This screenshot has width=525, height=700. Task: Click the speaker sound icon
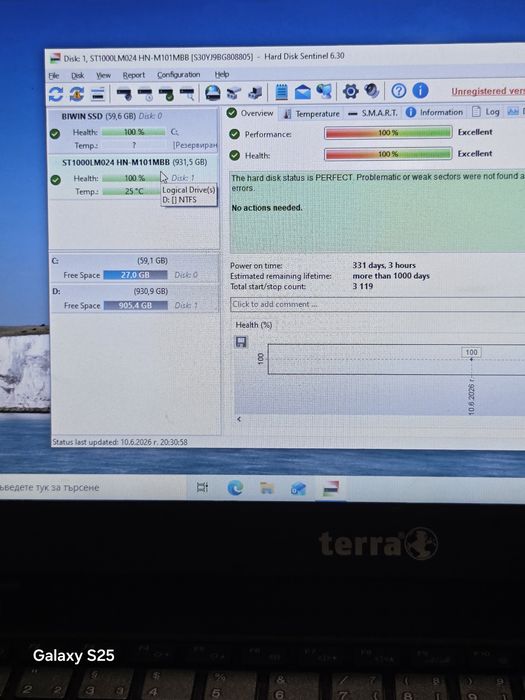(x=371, y=91)
